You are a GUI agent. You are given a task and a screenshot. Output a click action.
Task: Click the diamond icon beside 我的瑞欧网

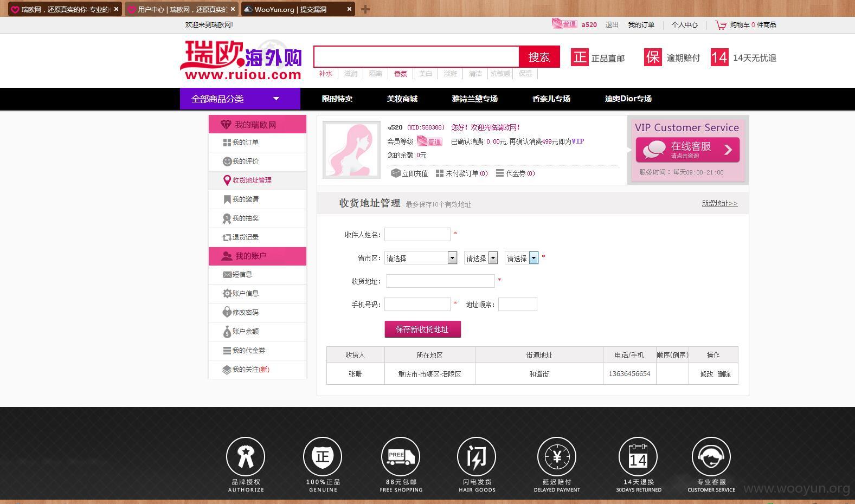point(226,125)
